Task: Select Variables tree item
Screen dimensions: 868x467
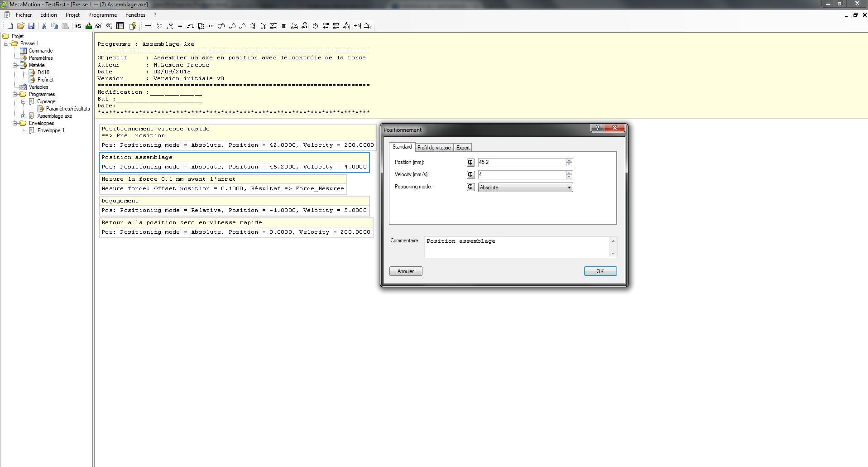Action: coord(38,87)
